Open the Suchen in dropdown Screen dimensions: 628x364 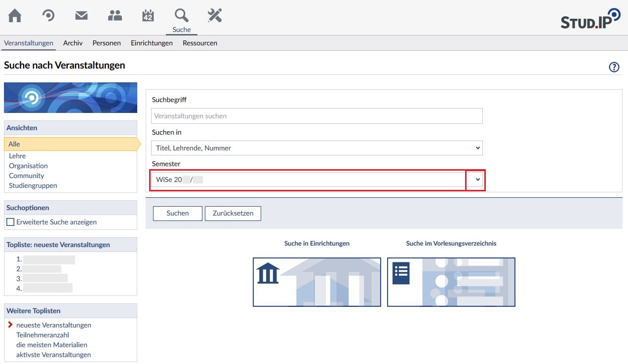coord(316,148)
